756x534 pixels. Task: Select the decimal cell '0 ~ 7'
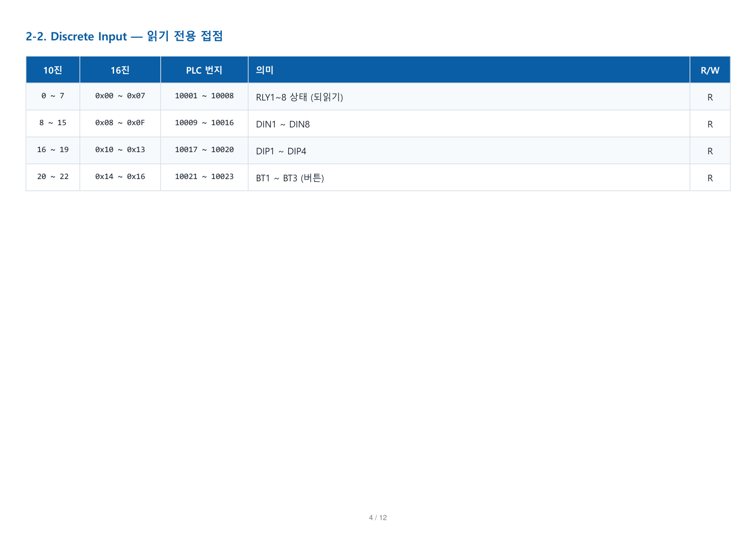[x=53, y=96]
